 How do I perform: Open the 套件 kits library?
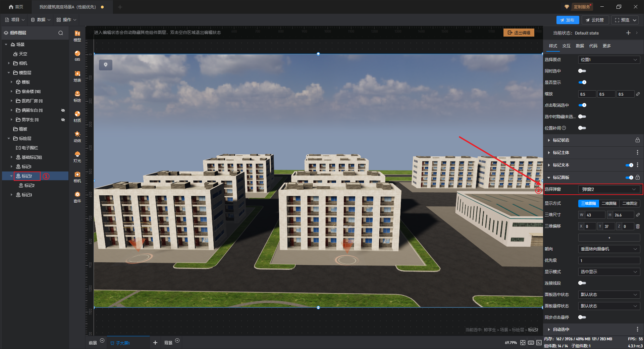[77, 197]
